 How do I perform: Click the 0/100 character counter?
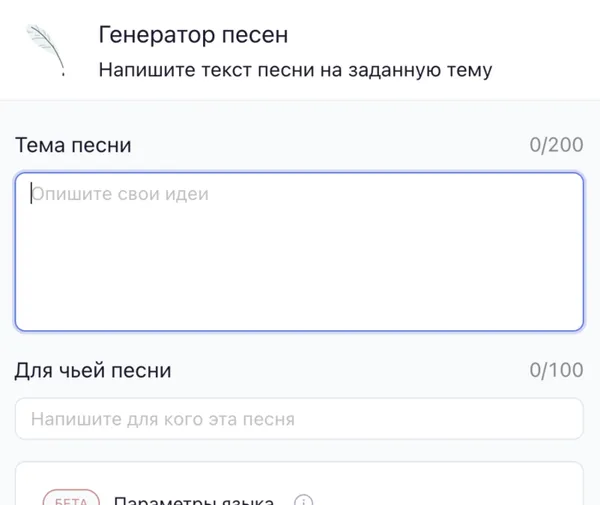tap(556, 371)
